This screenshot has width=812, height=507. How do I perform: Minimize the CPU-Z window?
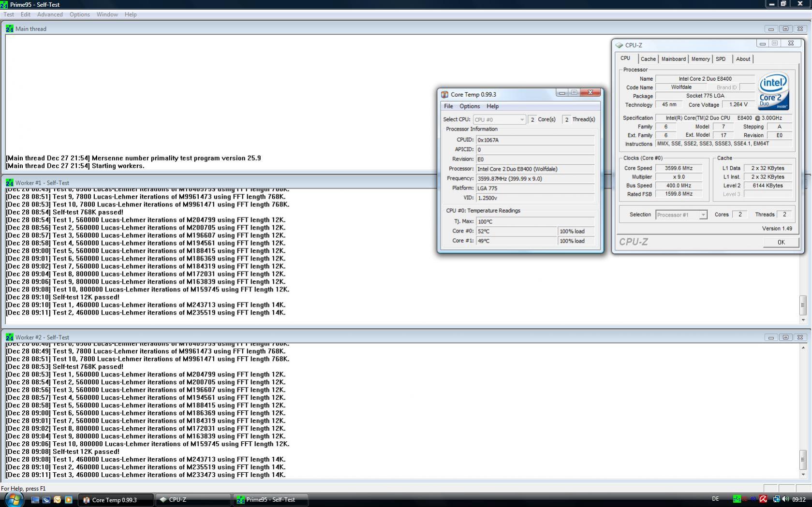click(x=763, y=43)
